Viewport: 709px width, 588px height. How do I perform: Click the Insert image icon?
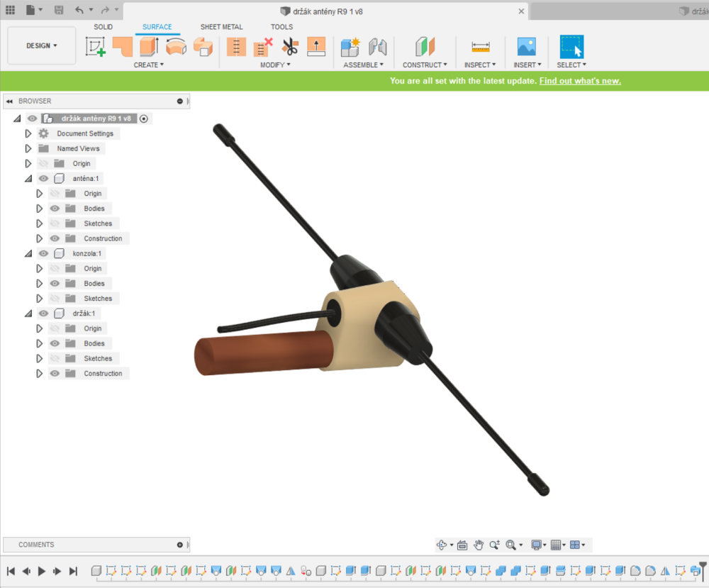[526, 47]
